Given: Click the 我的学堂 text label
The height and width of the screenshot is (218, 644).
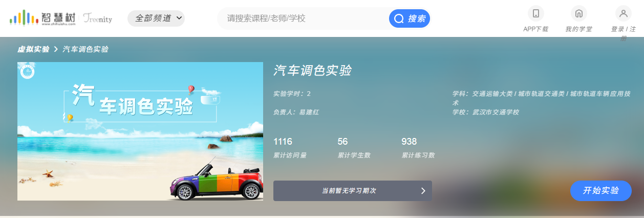Looking at the screenshot, I should coord(579,29).
